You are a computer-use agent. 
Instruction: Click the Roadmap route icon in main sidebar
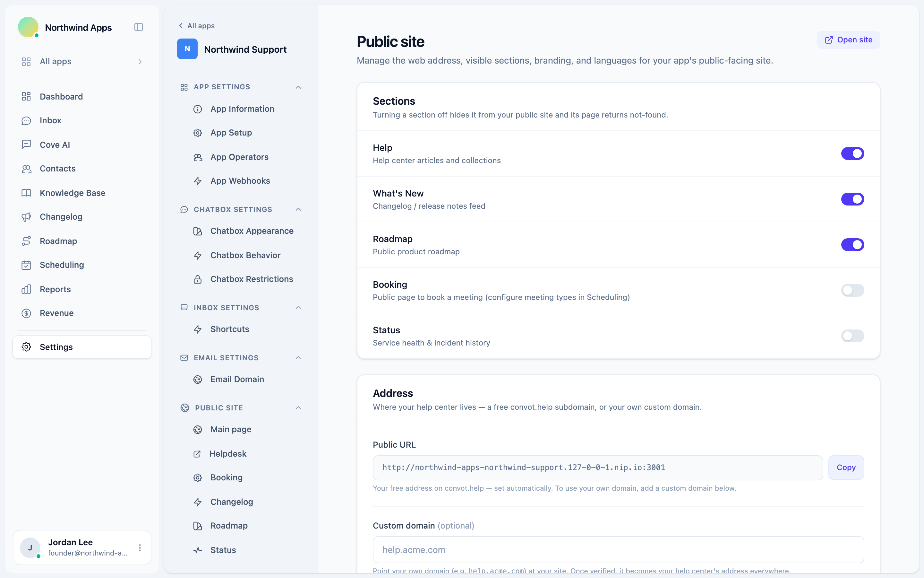click(26, 241)
